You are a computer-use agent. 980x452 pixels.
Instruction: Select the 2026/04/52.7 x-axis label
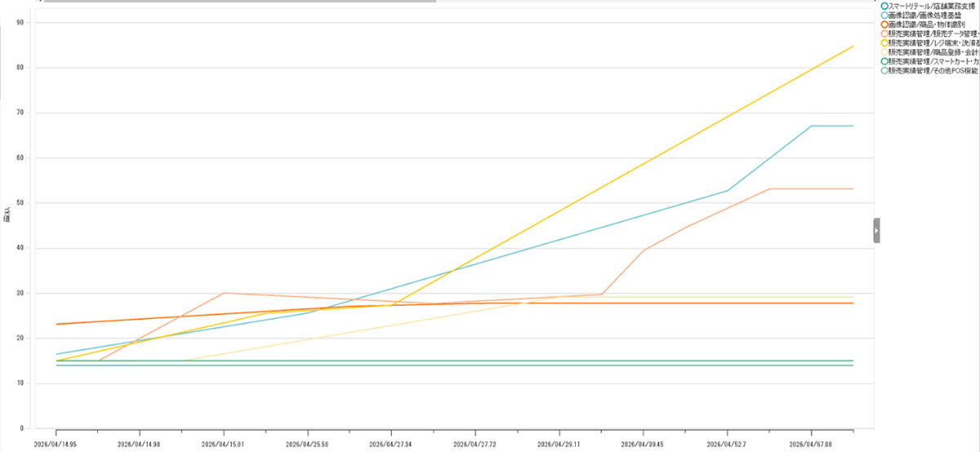tap(727, 443)
